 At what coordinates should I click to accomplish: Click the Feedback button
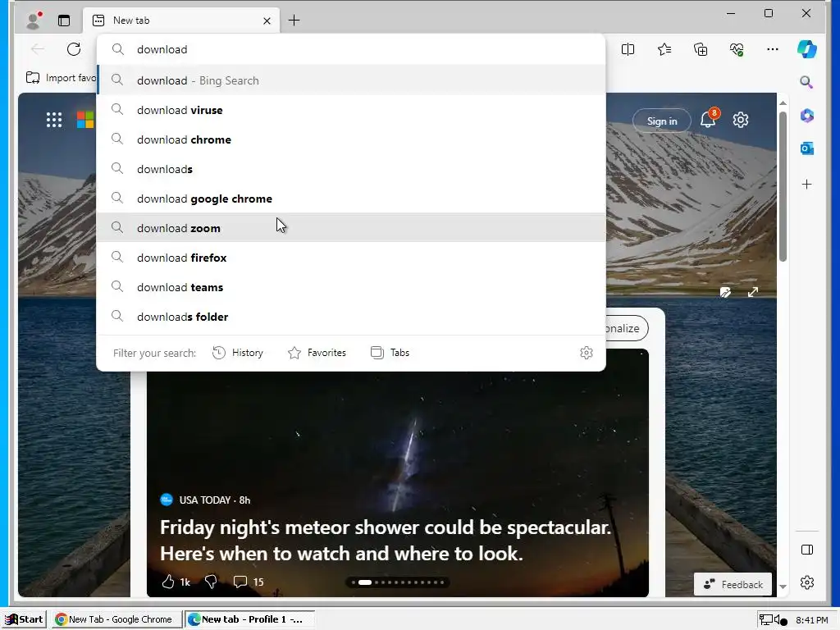coord(733,584)
